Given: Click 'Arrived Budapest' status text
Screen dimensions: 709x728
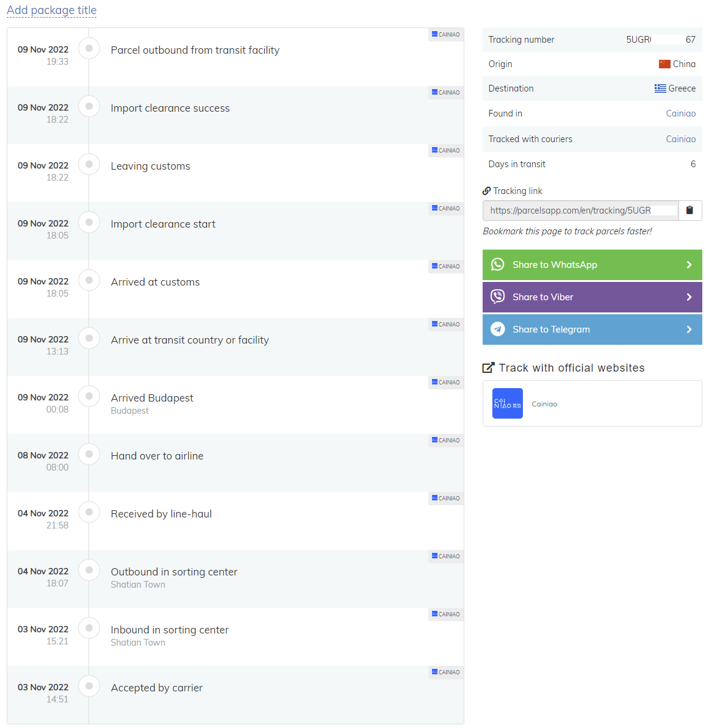Looking at the screenshot, I should 152,398.
